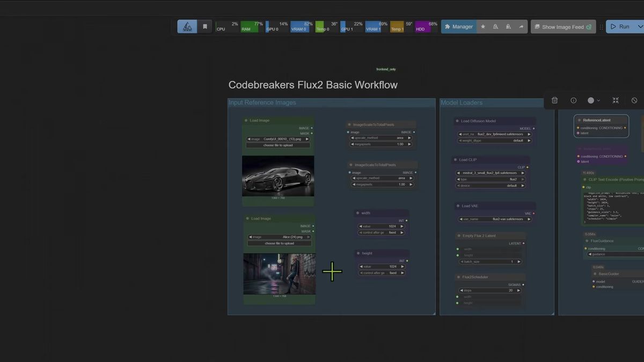Collapse Empty Flux 2 Latent node dot
Screen dimensions: 644x362
point(459,236)
